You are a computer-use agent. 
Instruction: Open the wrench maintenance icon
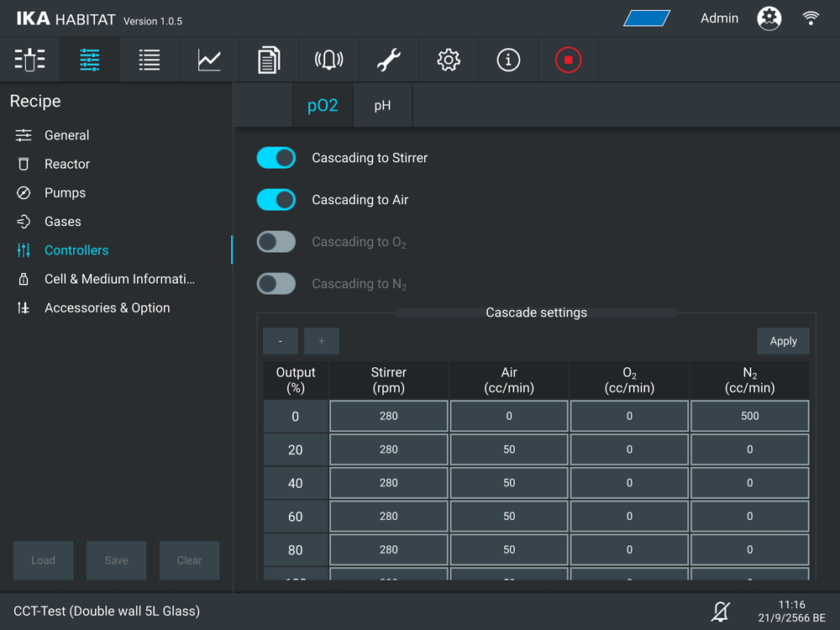click(388, 60)
